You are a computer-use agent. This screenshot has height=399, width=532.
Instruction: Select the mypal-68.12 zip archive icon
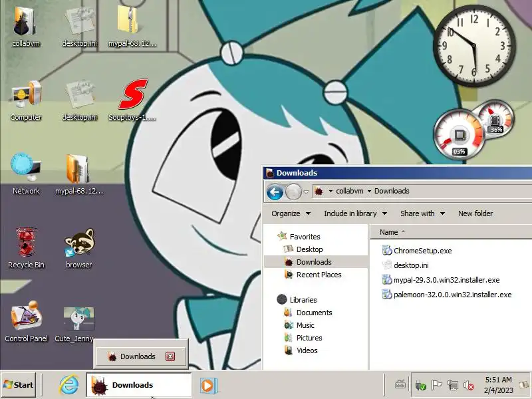(132, 25)
